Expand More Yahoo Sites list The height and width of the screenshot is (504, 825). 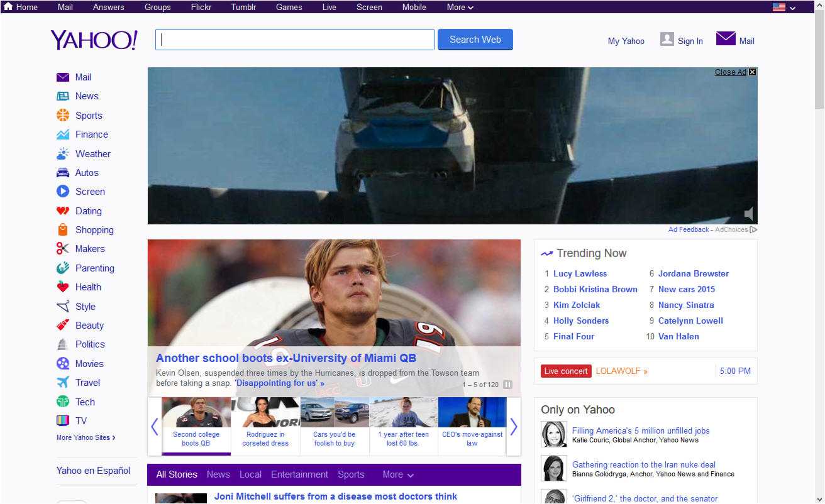coord(86,437)
